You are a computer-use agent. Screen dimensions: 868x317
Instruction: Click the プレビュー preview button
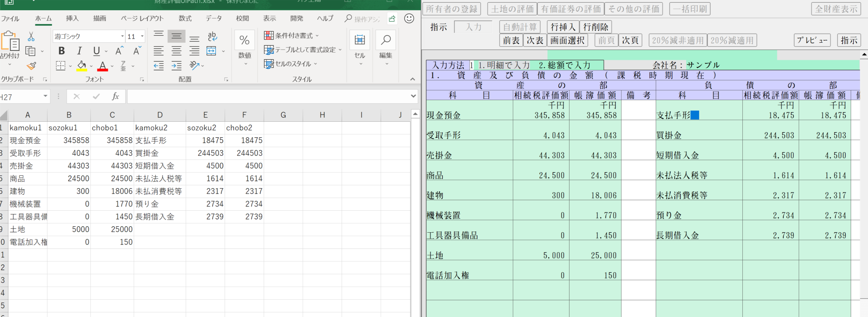pos(812,40)
